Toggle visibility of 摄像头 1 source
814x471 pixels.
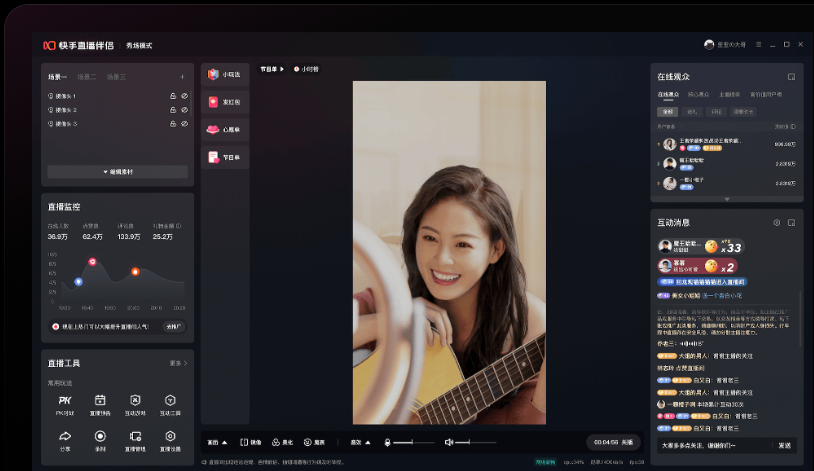click(184, 96)
